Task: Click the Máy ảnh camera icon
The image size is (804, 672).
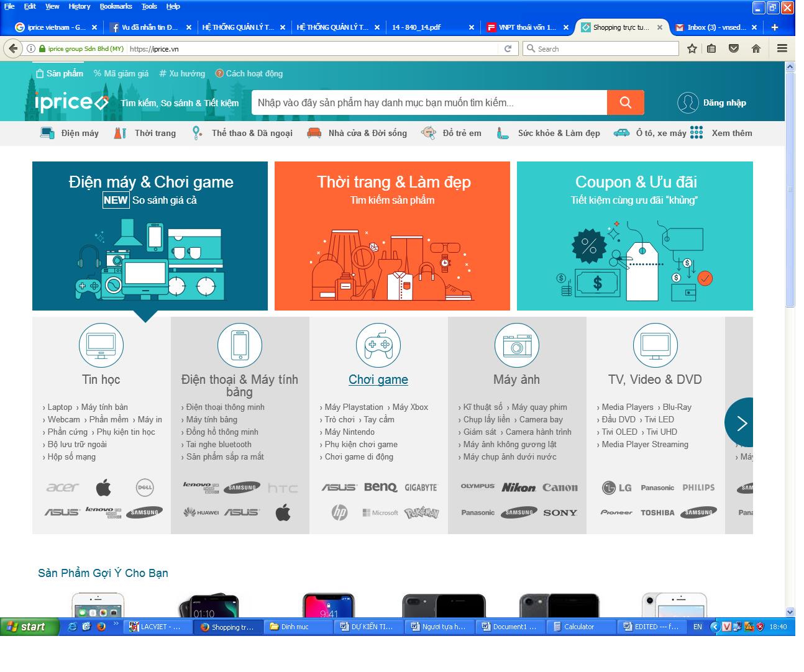Action: click(x=516, y=345)
